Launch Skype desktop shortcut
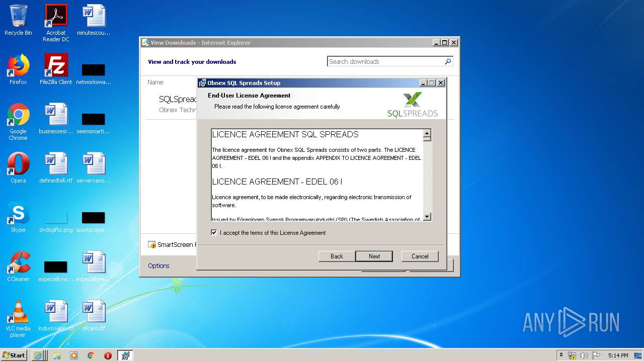 (x=18, y=217)
